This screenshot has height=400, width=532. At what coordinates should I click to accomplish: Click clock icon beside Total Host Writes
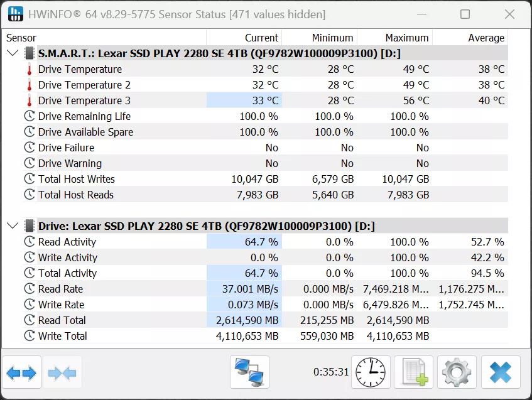pyautogui.click(x=30, y=179)
